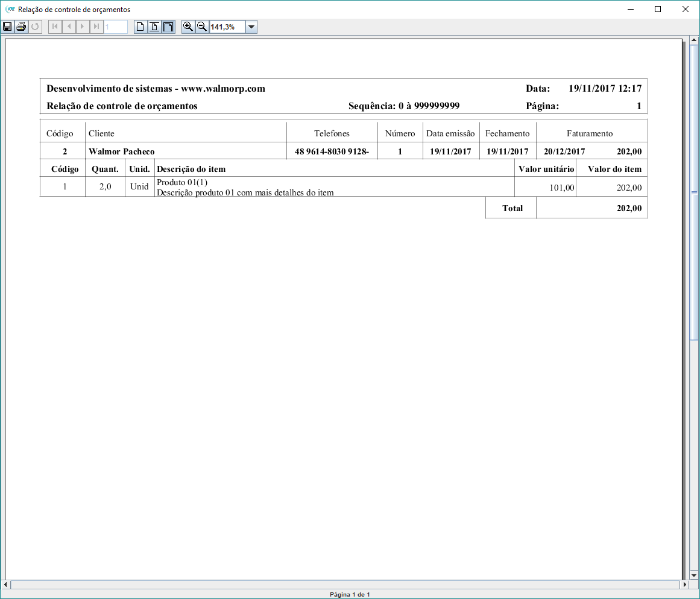700x599 pixels.
Task: Click the page number input field
Action: (116, 27)
